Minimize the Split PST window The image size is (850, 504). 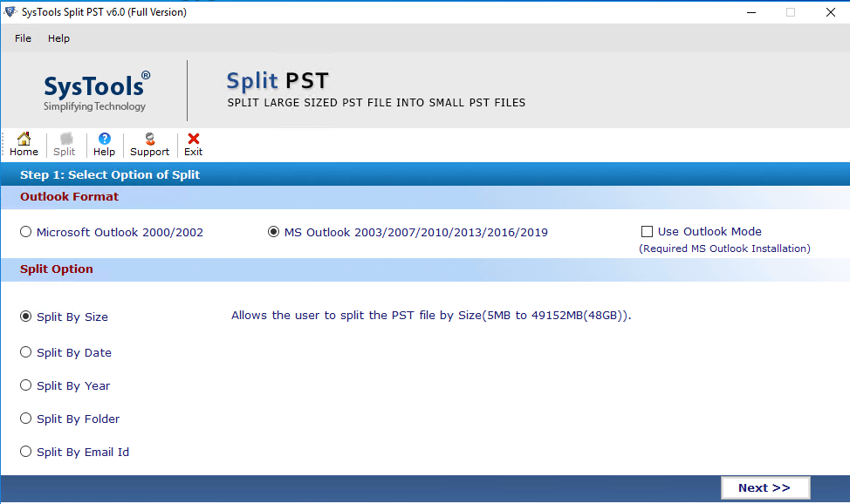[750, 12]
